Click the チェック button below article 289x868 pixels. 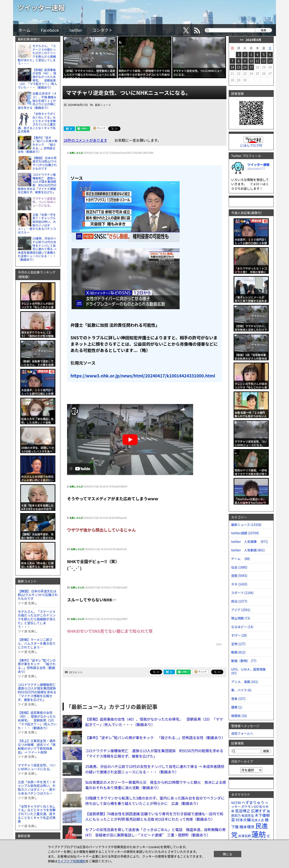201,672
